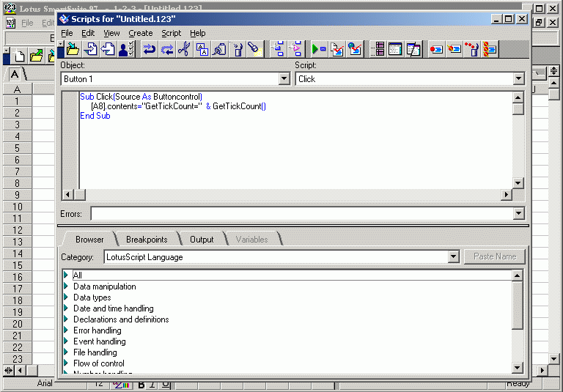
Task: Click the check script syntax icon
Action: 336,50
